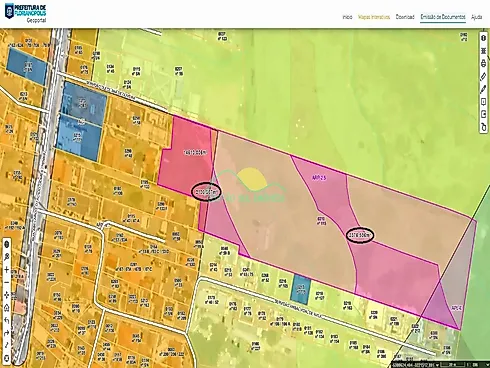Select the measure line tool in left toolbar

(7, 346)
